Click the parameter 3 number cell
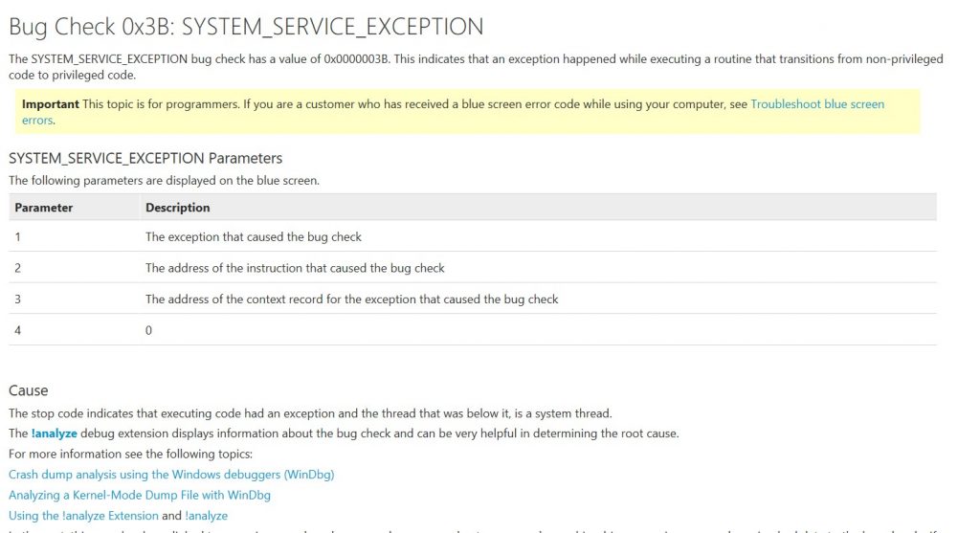 click(18, 299)
